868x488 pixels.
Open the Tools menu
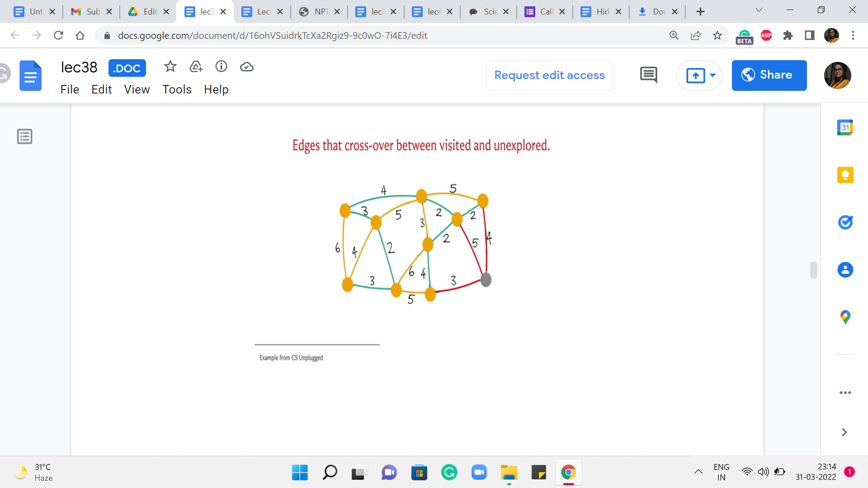tap(177, 89)
